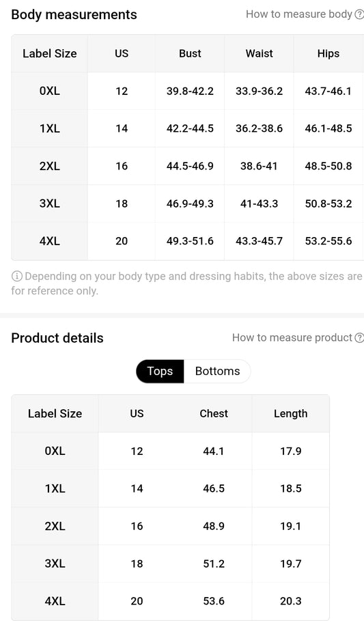Click the help icon beside How to measure body
The height and width of the screenshot is (625, 364).
(x=359, y=15)
